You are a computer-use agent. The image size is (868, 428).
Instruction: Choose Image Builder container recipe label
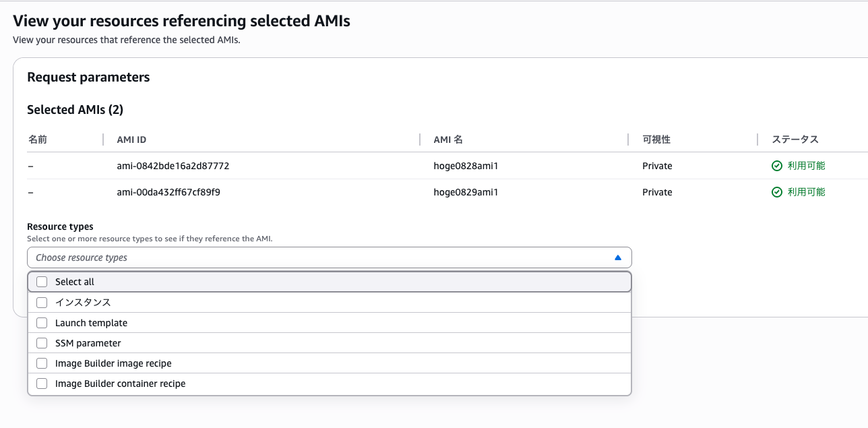point(120,384)
